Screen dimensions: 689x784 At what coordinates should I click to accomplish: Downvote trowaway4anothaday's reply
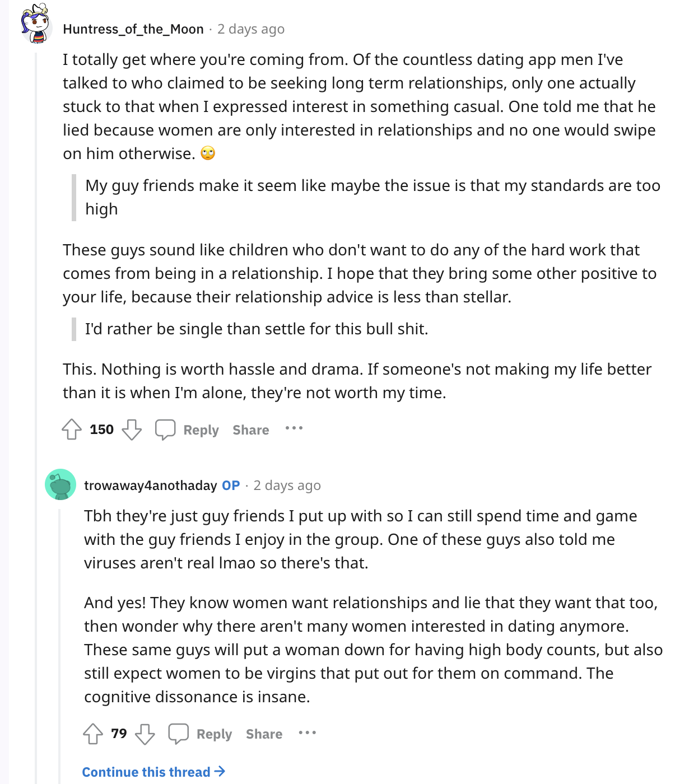(x=145, y=734)
